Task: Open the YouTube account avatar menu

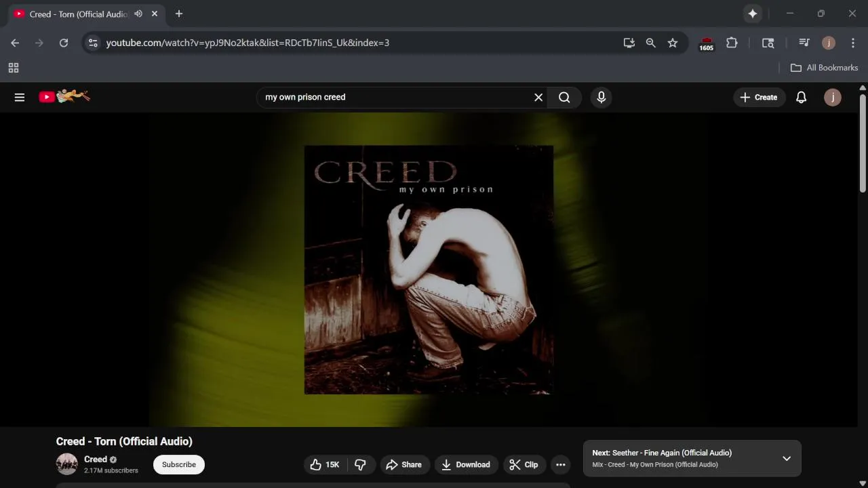Action: point(833,97)
